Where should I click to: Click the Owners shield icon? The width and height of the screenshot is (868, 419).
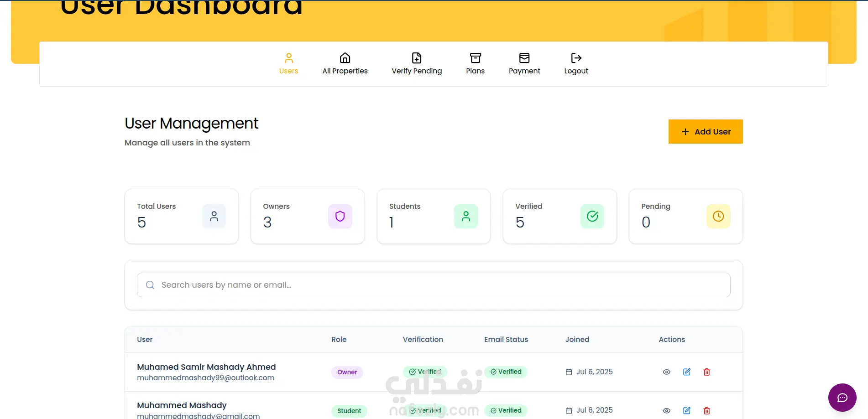(340, 216)
